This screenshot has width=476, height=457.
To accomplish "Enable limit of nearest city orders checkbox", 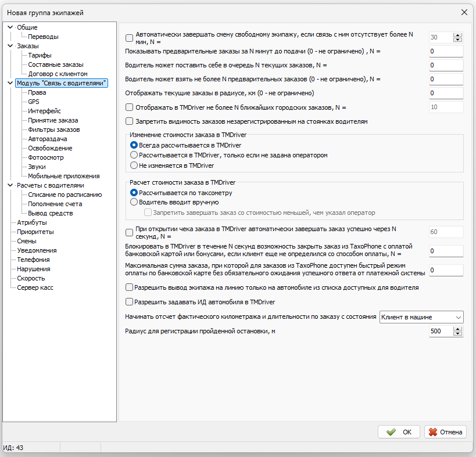I will [130, 107].
